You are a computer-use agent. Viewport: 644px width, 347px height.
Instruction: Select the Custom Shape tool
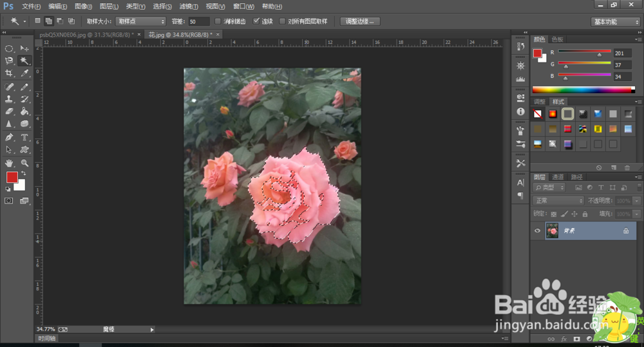[x=24, y=149]
